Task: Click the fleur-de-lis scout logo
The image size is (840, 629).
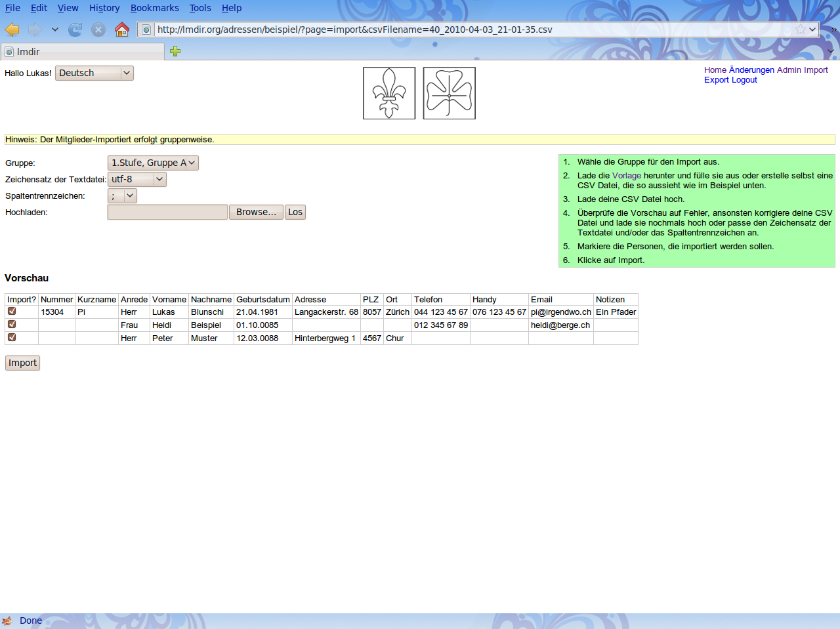Action: [389, 93]
